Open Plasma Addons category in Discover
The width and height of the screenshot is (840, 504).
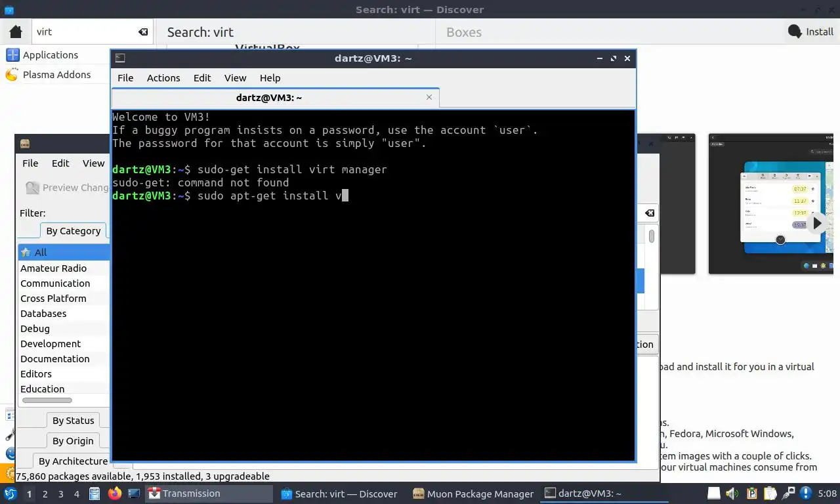tap(56, 75)
